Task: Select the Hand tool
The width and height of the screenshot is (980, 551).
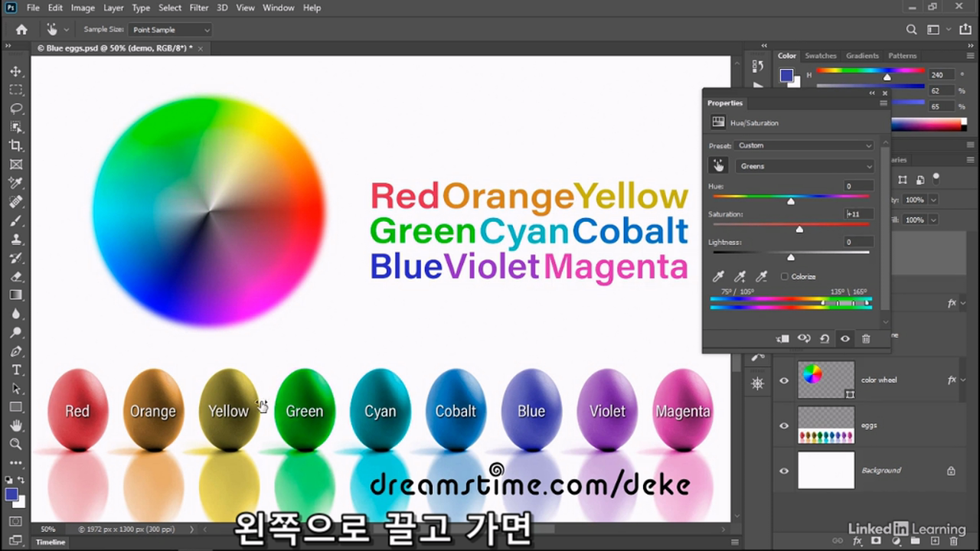Action: (15, 425)
